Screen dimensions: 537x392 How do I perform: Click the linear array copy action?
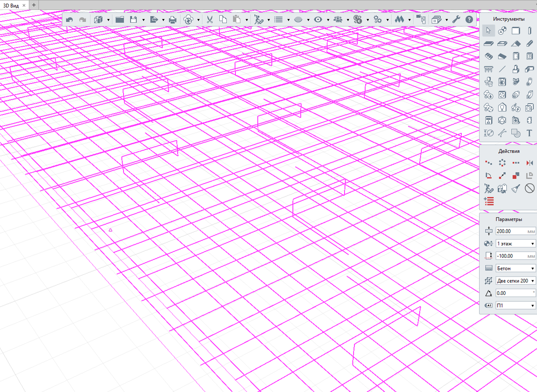point(488,163)
